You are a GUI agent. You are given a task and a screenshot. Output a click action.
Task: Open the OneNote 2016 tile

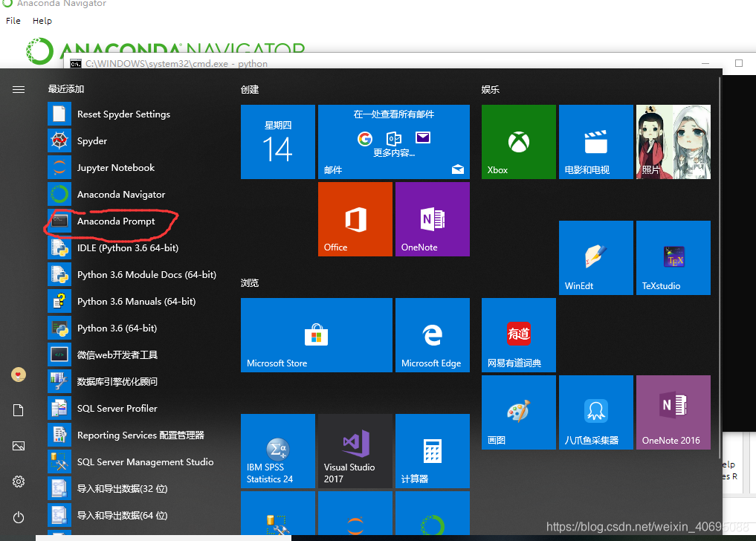673,412
